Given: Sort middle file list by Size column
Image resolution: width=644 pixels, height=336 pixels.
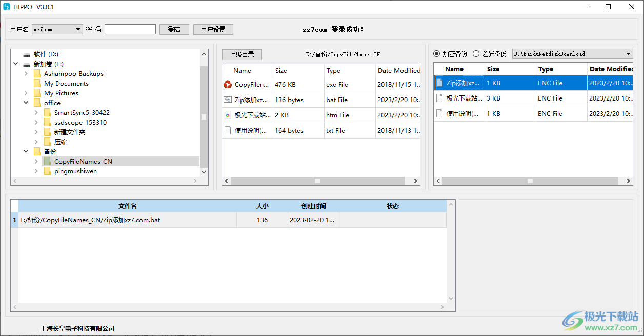Looking at the screenshot, I should (x=299, y=71).
